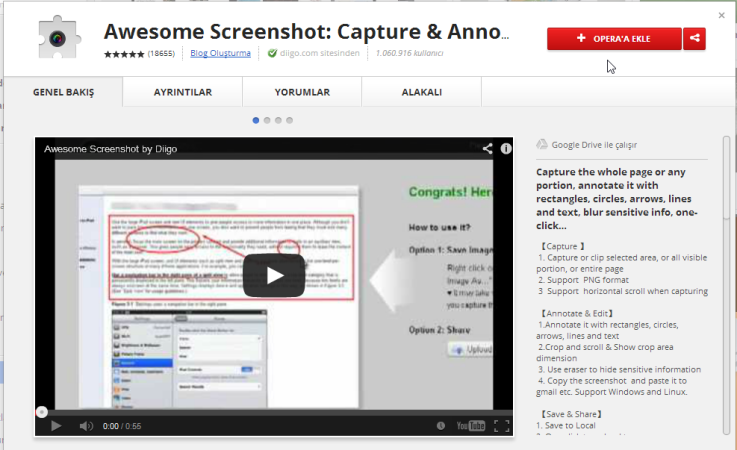Open the Blog Oluşturma category link

(x=220, y=53)
